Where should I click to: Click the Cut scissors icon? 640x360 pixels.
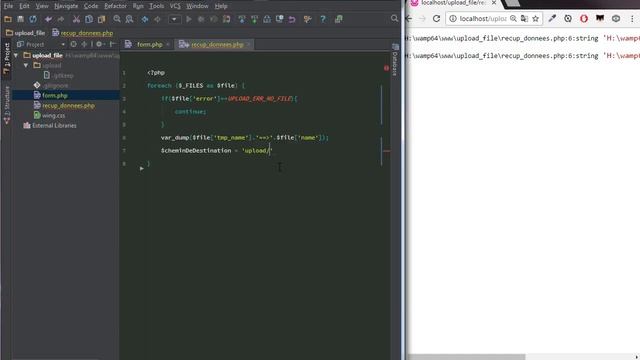[x=76, y=19]
